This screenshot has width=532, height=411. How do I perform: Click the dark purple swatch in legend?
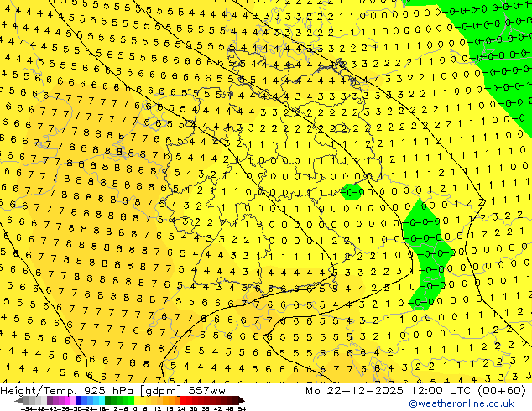[x=50, y=400]
